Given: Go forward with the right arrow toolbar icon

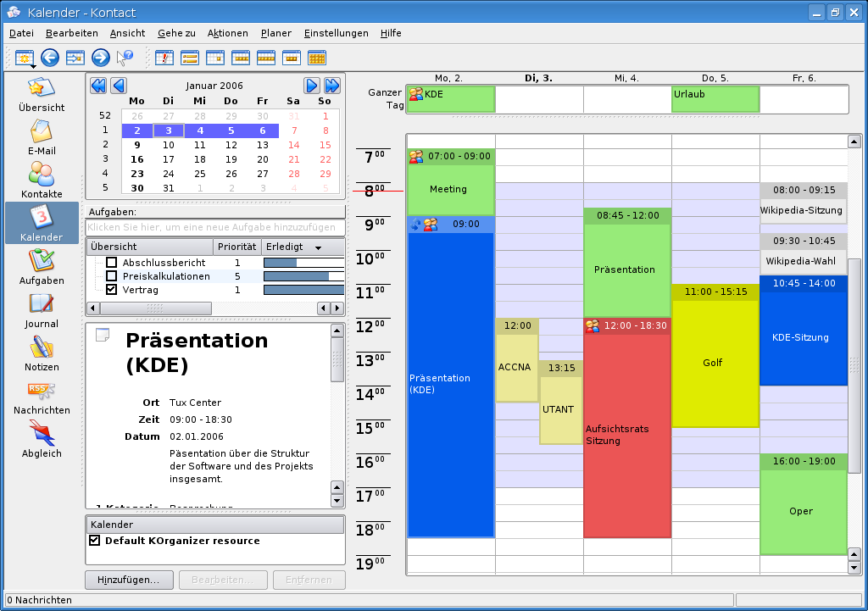Looking at the screenshot, I should [100, 58].
